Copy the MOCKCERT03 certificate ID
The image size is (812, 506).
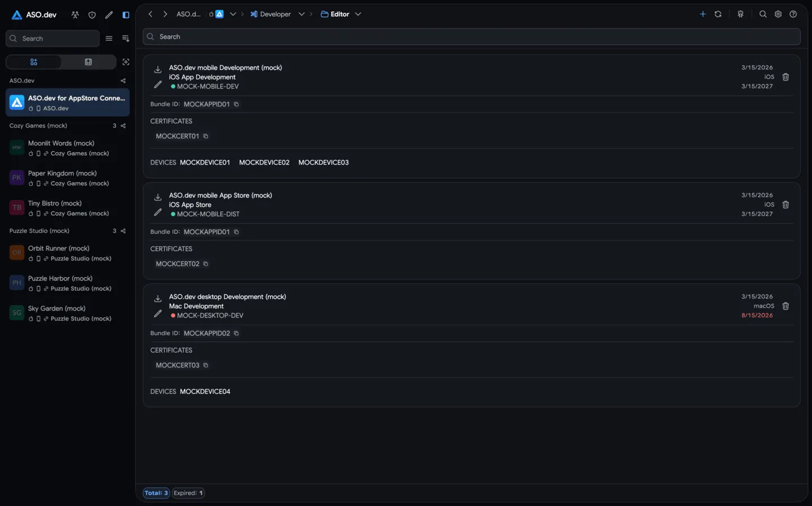(206, 365)
